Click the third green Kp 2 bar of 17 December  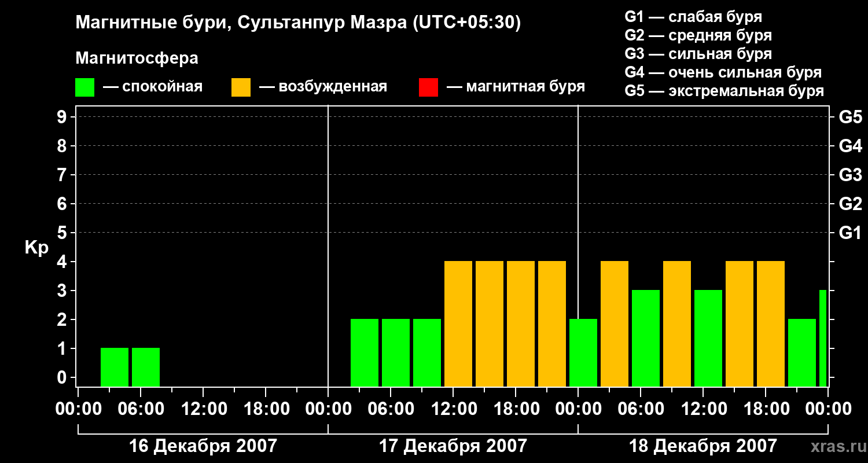tap(427, 352)
